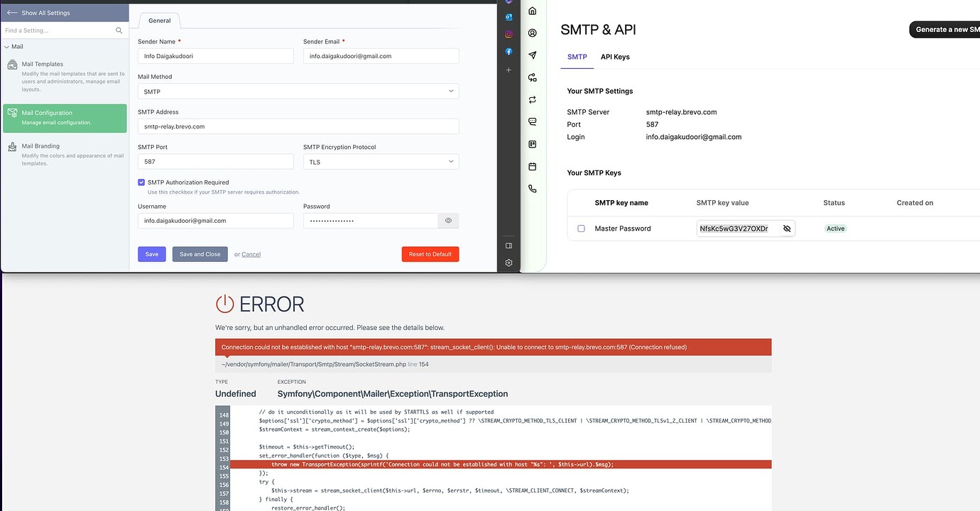Screen dimensions: 980x511
Task: Click the Outlook icon in browser sidebar
Action: (508, 17)
